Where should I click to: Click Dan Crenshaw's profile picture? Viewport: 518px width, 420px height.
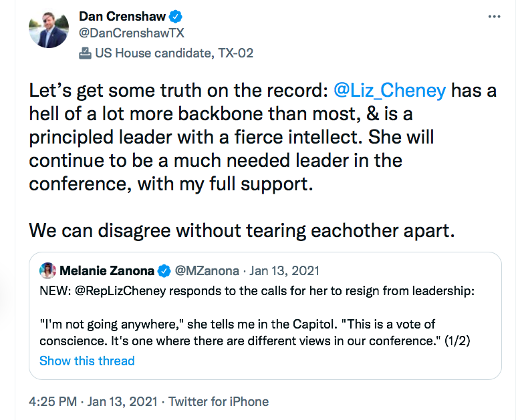pos(48,29)
